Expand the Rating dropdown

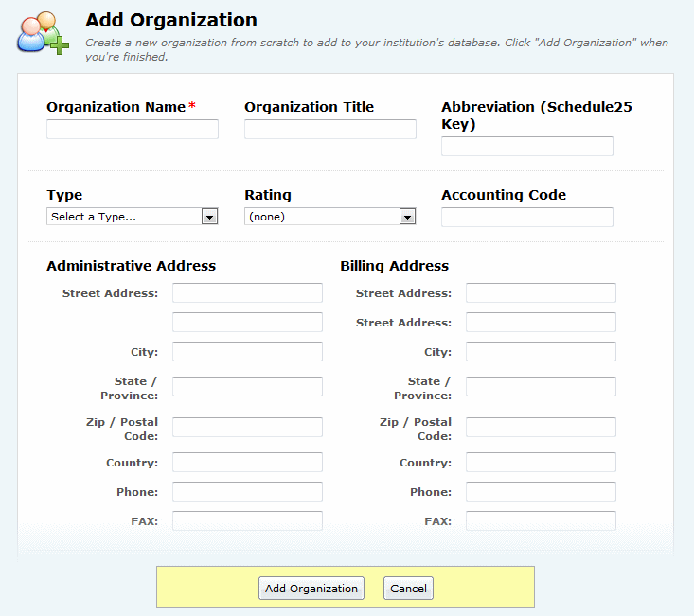click(x=329, y=217)
